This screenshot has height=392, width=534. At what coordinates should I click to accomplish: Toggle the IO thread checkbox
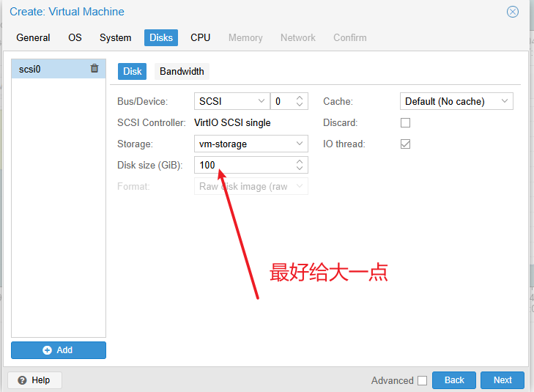[x=405, y=144]
